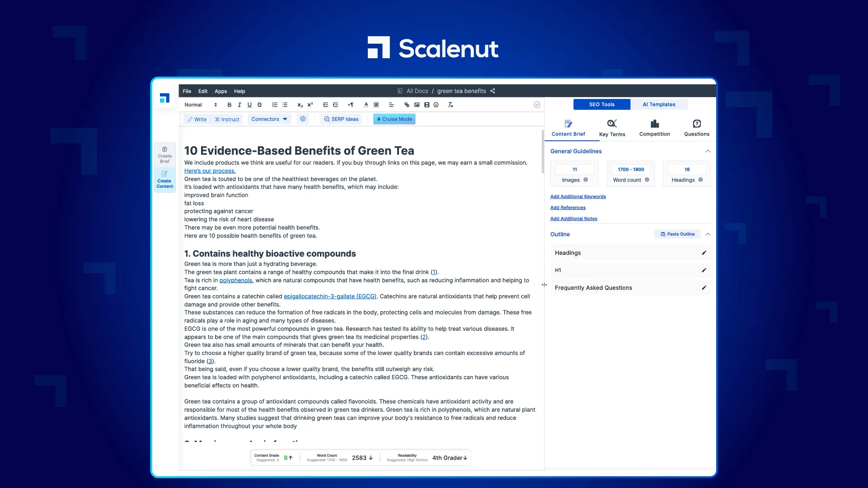
Task: Apply strikethrough formatting
Action: click(x=259, y=105)
